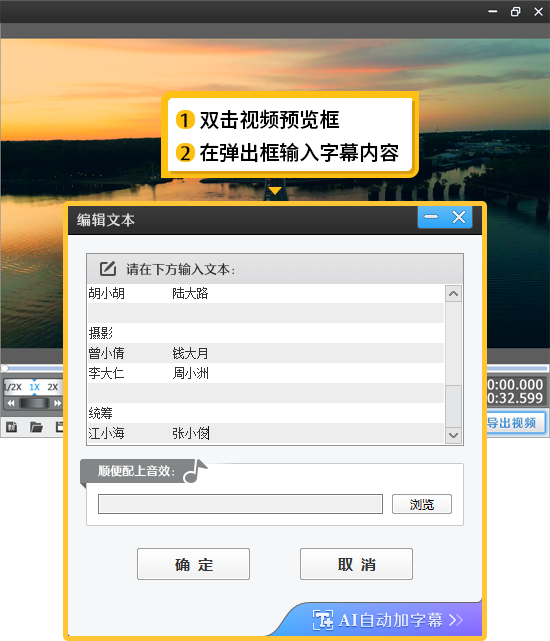The width and height of the screenshot is (550, 641).
Task: Click the name 陆大路 in the text
Action: click(x=191, y=293)
